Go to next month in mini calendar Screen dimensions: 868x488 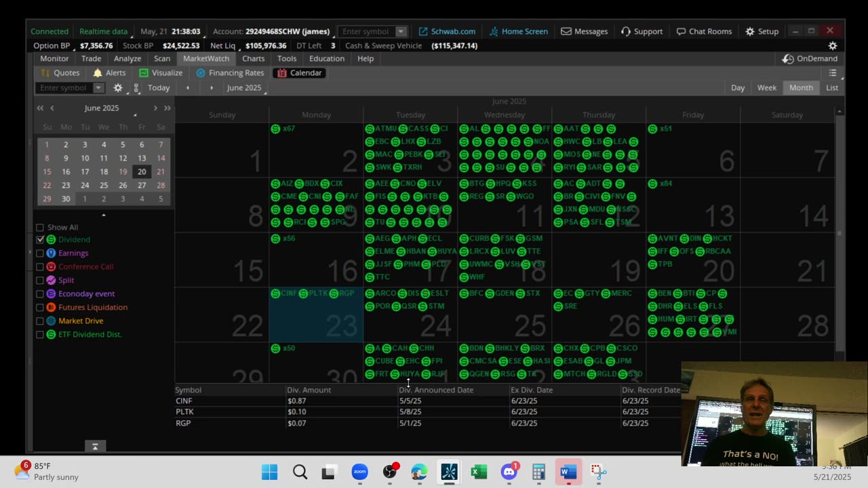pos(155,108)
